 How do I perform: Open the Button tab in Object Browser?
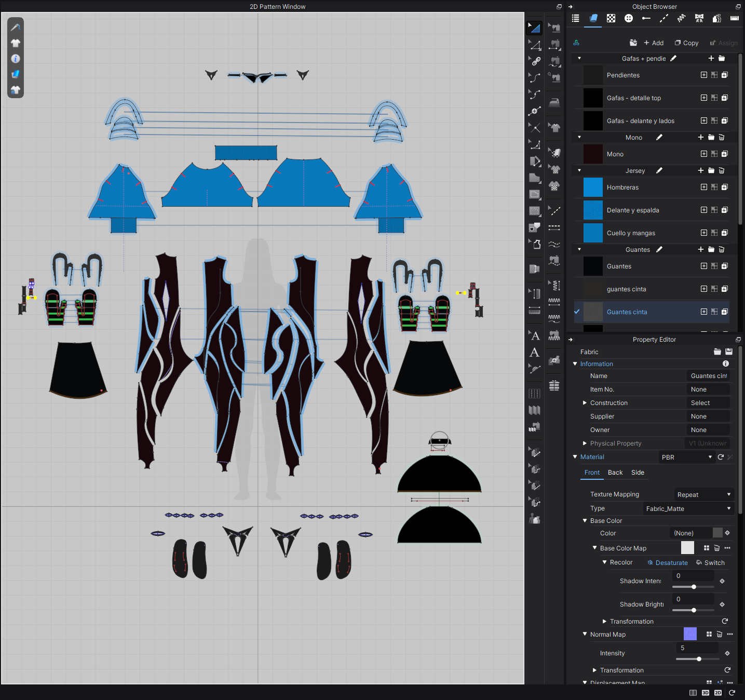[629, 19]
